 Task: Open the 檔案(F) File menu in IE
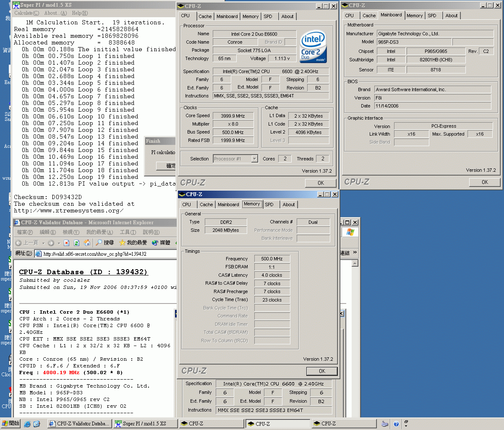[x=24, y=232]
